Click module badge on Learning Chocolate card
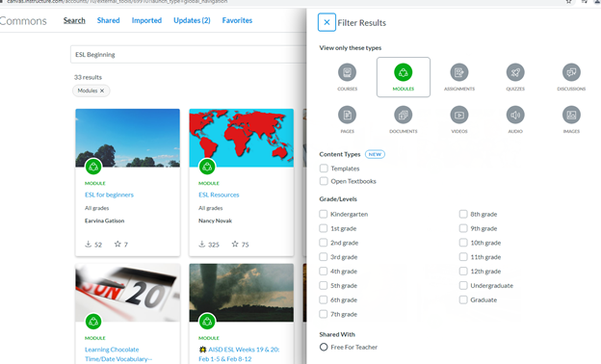Screen dimensions: 601x364 [93, 322]
